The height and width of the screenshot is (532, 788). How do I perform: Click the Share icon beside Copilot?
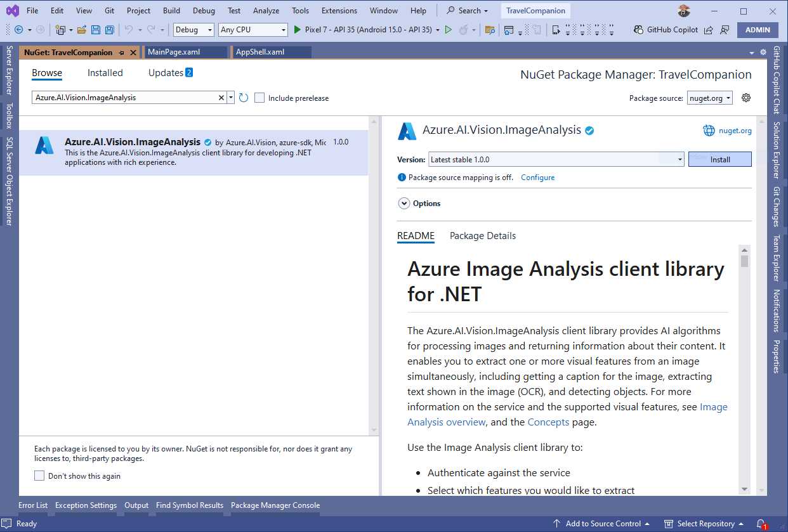point(708,30)
